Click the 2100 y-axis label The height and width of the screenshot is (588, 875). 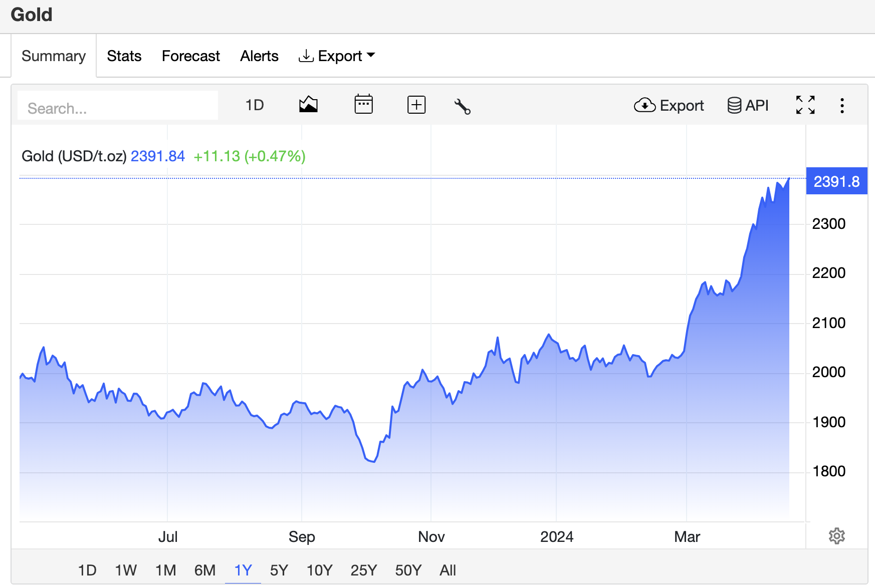point(829,323)
